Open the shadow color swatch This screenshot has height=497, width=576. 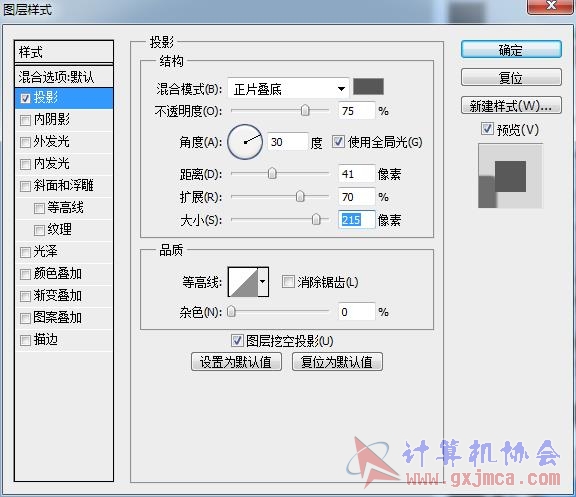point(368,87)
